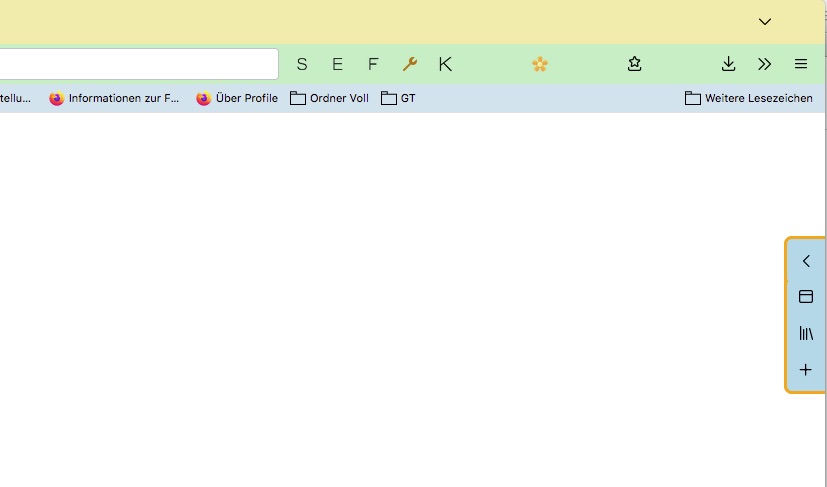The height and width of the screenshot is (487, 827).
Task: Open the hamburger application menu
Action: (801, 64)
